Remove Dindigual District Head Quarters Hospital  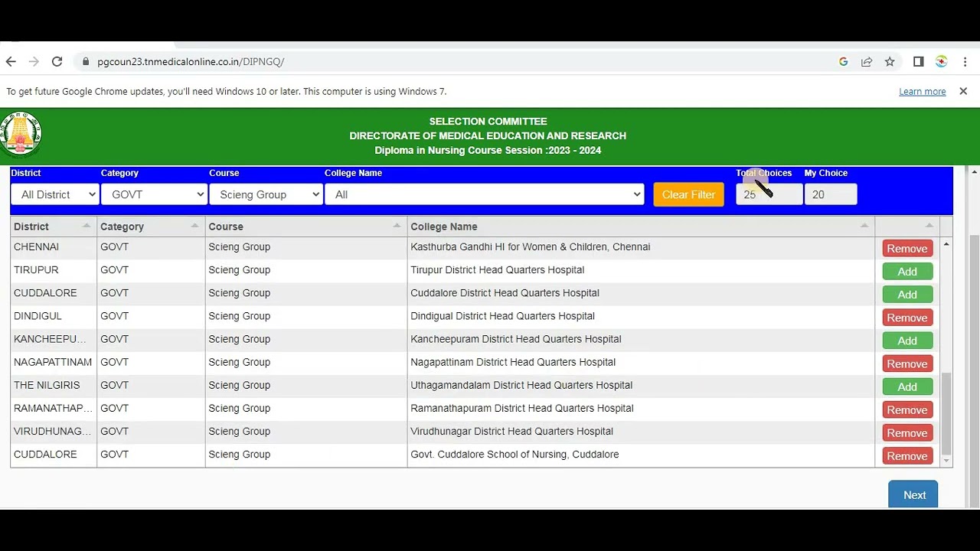[x=907, y=318]
